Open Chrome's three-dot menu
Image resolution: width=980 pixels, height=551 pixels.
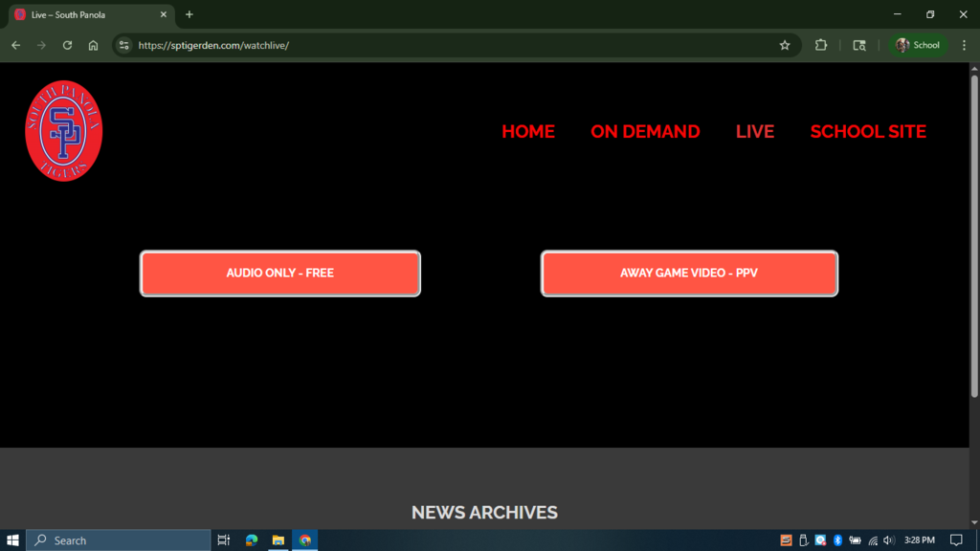(964, 45)
